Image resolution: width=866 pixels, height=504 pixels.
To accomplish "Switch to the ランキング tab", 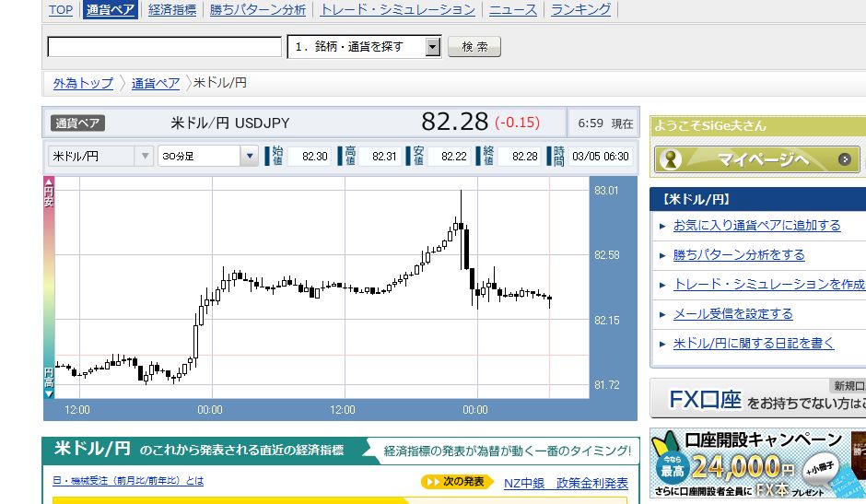I will point(581,9).
